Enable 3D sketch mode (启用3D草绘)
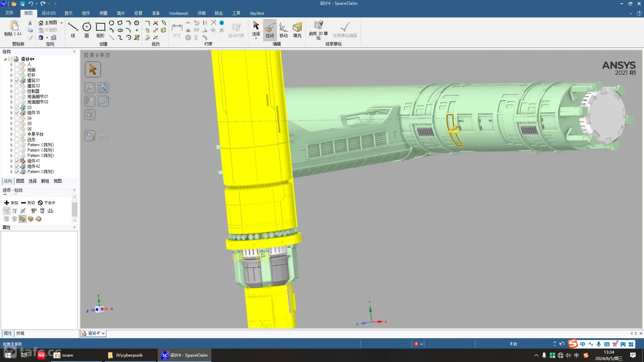The height and width of the screenshot is (362, 644). (318, 29)
